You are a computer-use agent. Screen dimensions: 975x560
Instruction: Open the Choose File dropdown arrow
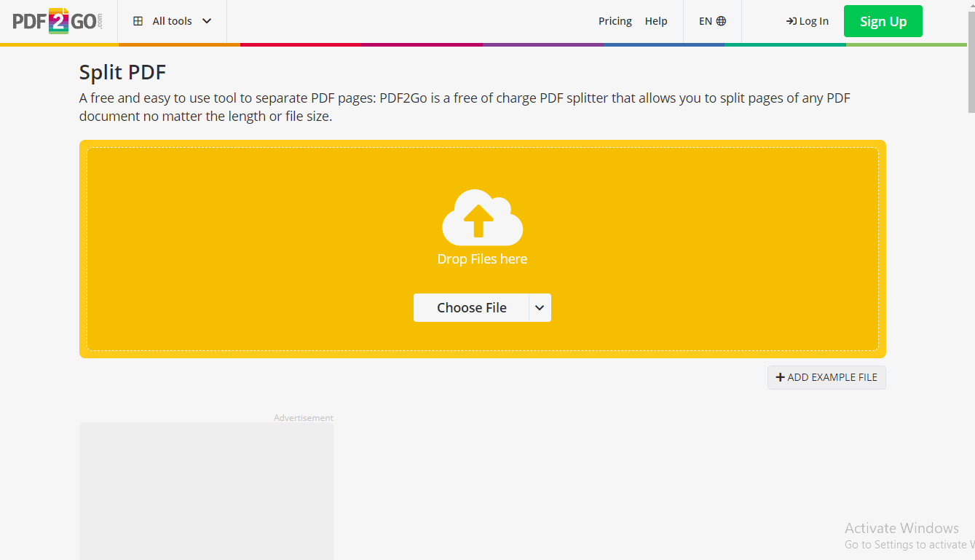click(x=540, y=307)
